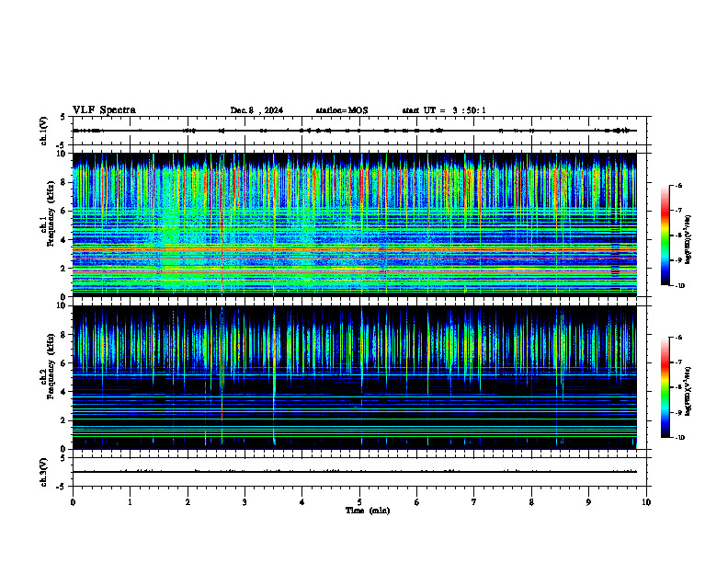728x563 pixels.
Task: Click the "-10" label on ch.2 color bar
Action: tap(680, 438)
